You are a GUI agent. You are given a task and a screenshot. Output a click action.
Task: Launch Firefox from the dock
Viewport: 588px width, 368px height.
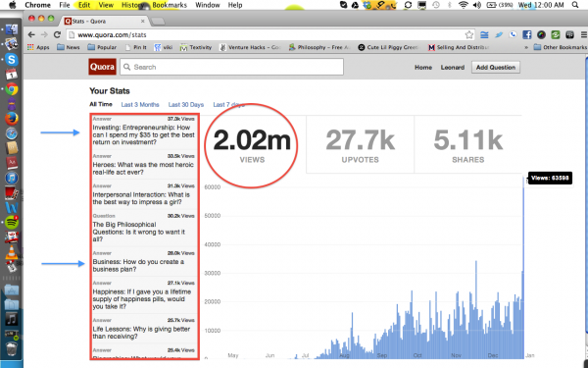(x=12, y=119)
